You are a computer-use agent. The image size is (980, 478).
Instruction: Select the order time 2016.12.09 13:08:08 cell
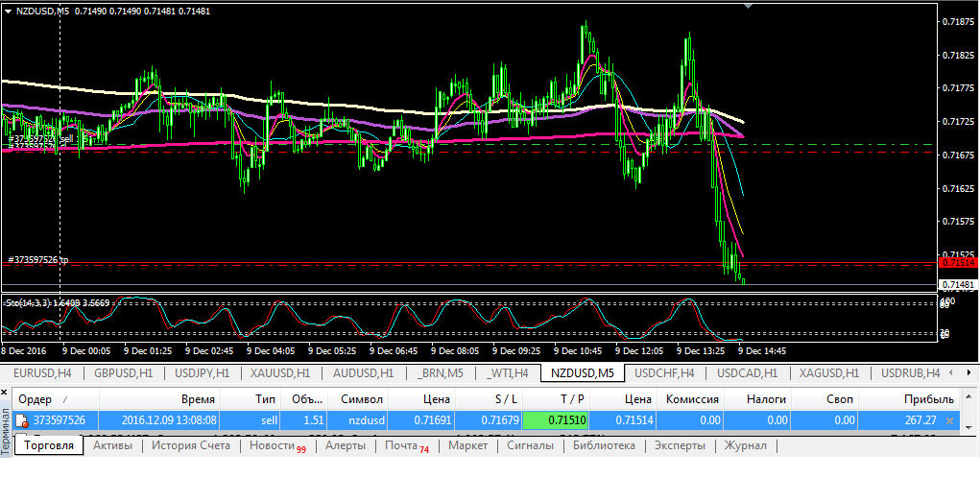[x=159, y=421]
